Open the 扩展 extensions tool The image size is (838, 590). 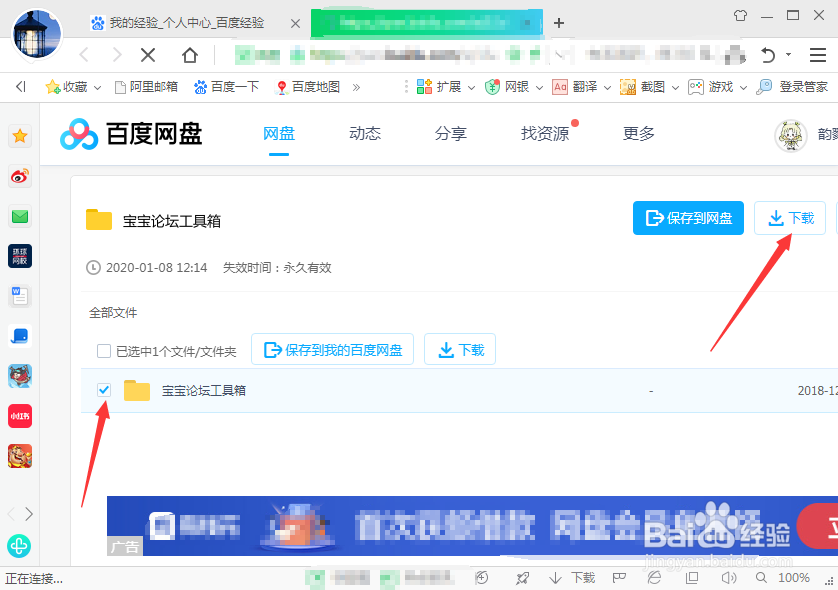pos(439,87)
